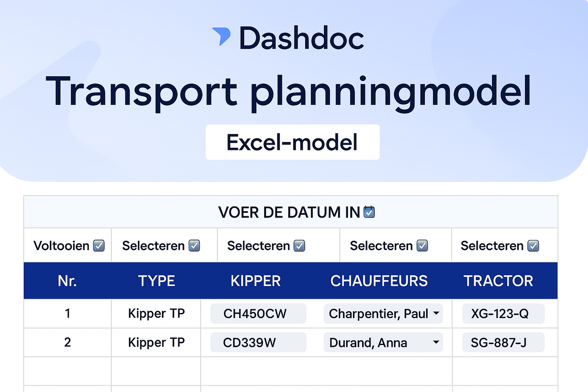Click the Excel-model button
The image size is (588, 392).
pos(292,142)
